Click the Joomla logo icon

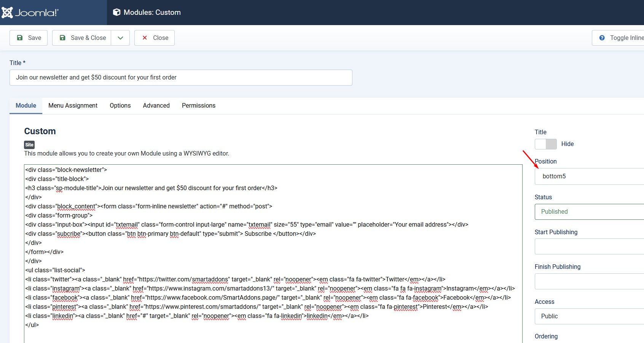click(x=7, y=13)
